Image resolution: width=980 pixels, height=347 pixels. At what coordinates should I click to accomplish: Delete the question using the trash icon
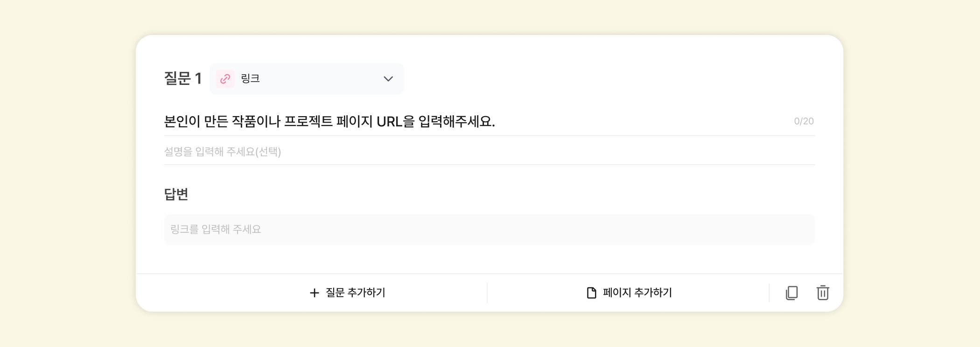pyautogui.click(x=822, y=293)
